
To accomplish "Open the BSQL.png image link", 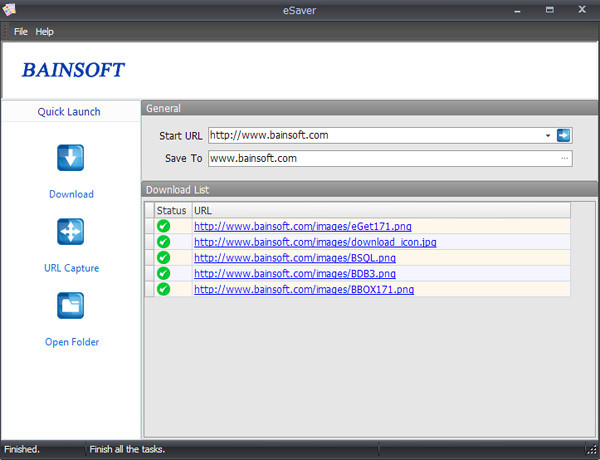I will [x=295, y=258].
